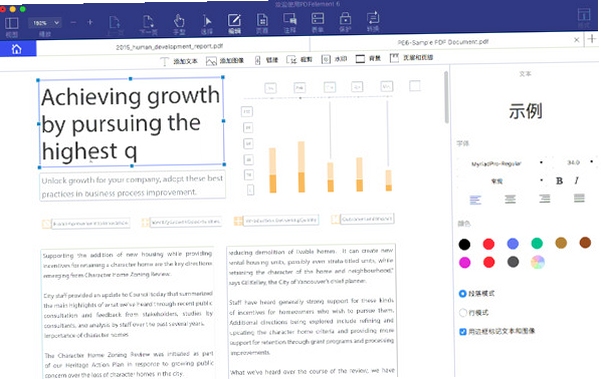Image resolution: width=601 pixels, height=379 pixels.
Task: Pick the tan gold color swatch
Action: [561, 243]
